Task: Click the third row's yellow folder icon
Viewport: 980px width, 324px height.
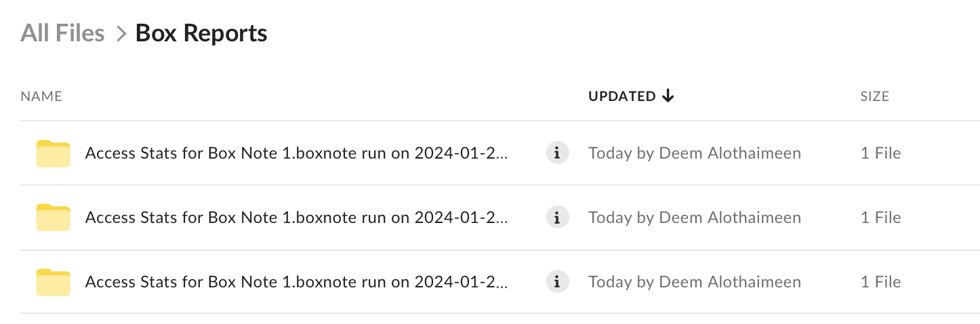Action: [x=53, y=282]
